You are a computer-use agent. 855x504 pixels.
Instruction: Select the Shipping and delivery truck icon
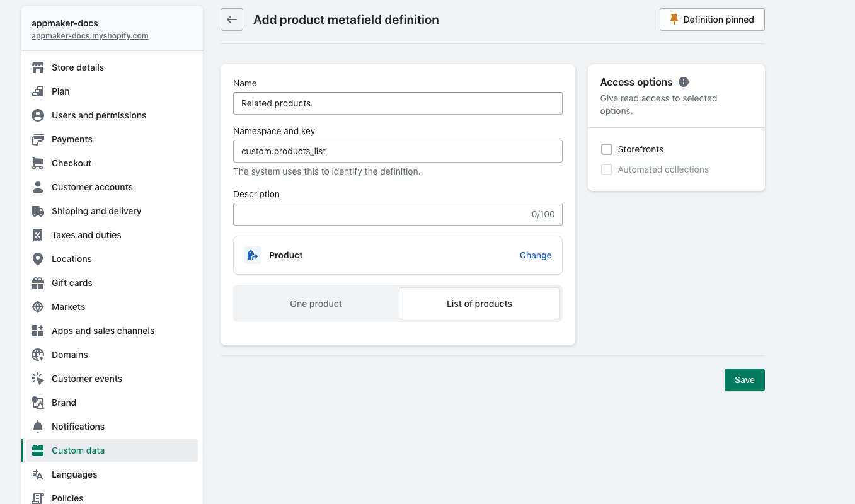(38, 211)
